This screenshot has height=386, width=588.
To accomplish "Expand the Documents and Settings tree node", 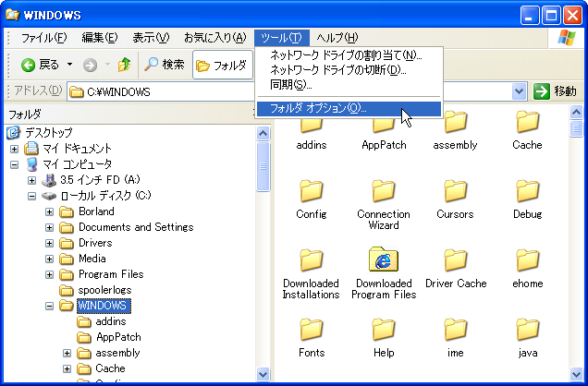I will coord(50,227).
